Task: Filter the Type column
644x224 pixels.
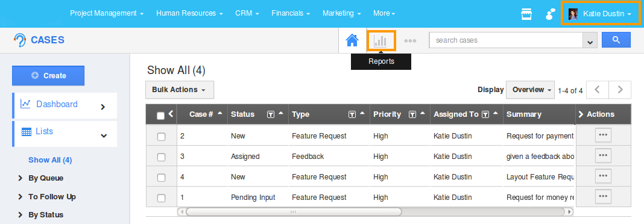Action: [x=352, y=114]
